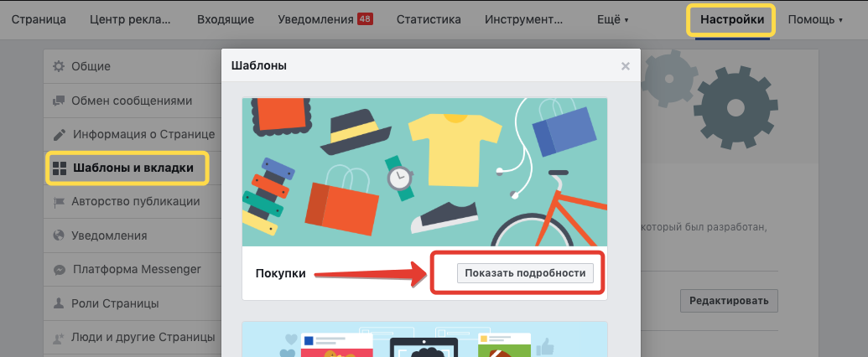Expand the Помощь dropdown menu
The image size is (868, 357).
point(815,20)
